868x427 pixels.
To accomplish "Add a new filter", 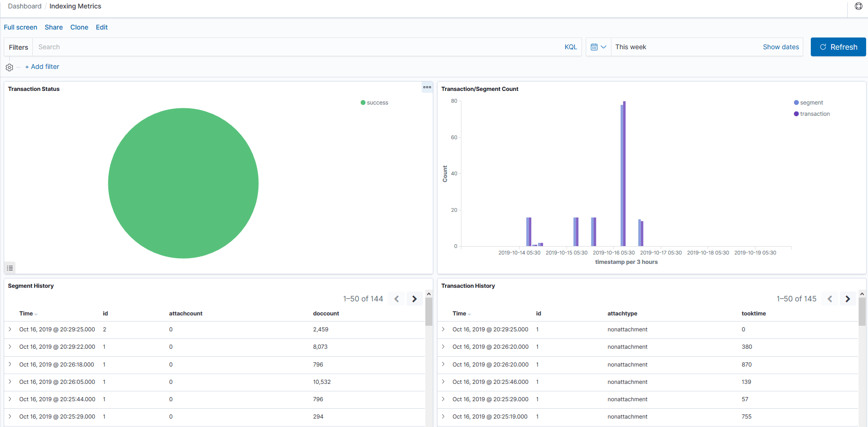I will pos(42,67).
